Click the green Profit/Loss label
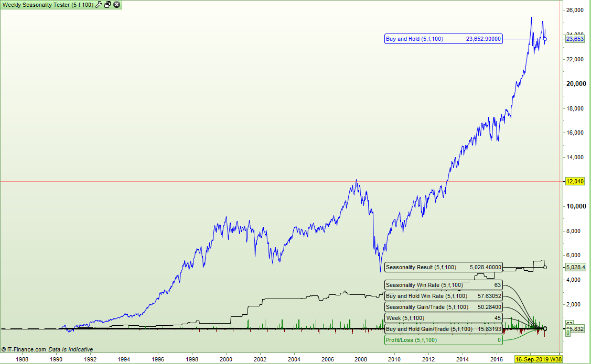591x364 pixels. 442,340
